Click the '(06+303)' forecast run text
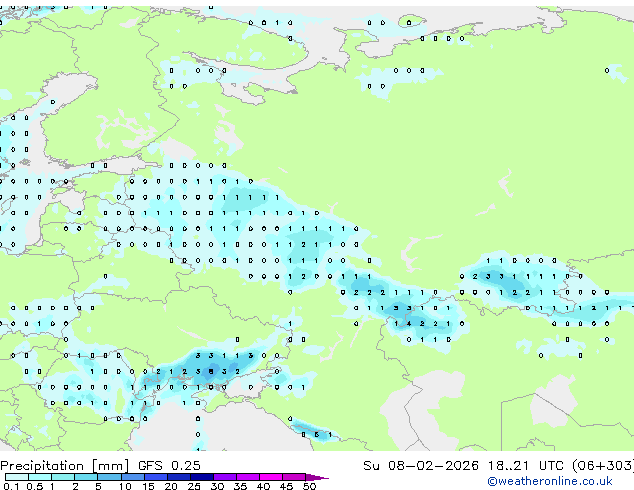 tap(603, 466)
